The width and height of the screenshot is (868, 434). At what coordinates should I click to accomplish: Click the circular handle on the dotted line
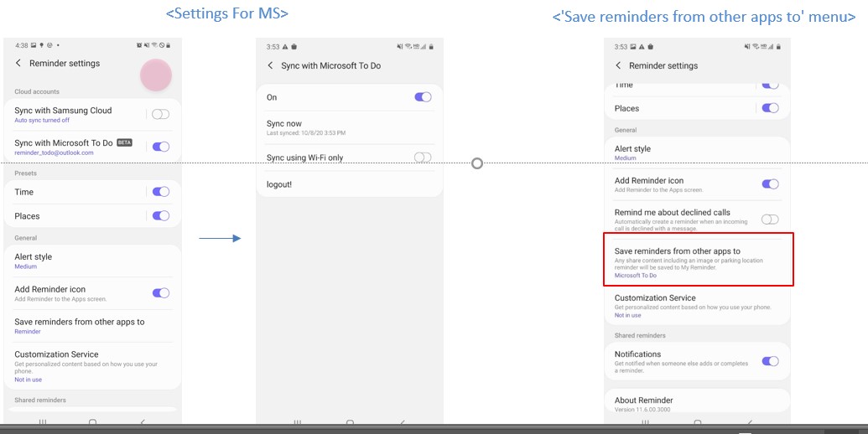click(x=477, y=163)
